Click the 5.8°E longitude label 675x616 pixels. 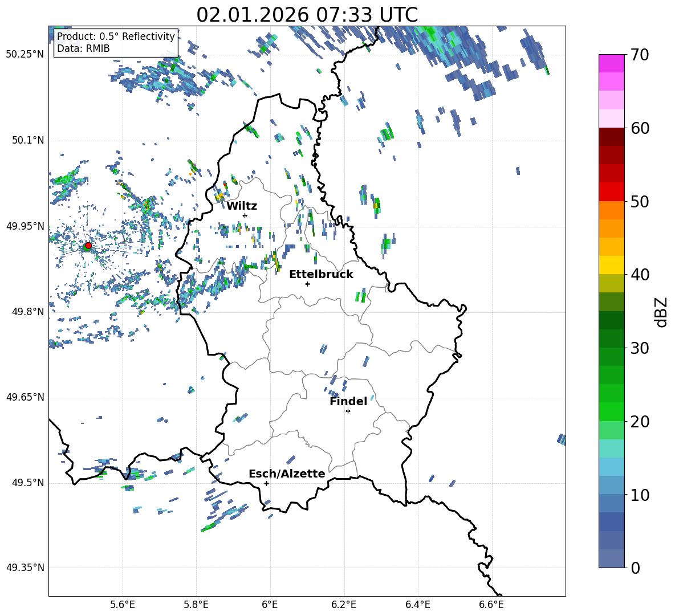196,605
